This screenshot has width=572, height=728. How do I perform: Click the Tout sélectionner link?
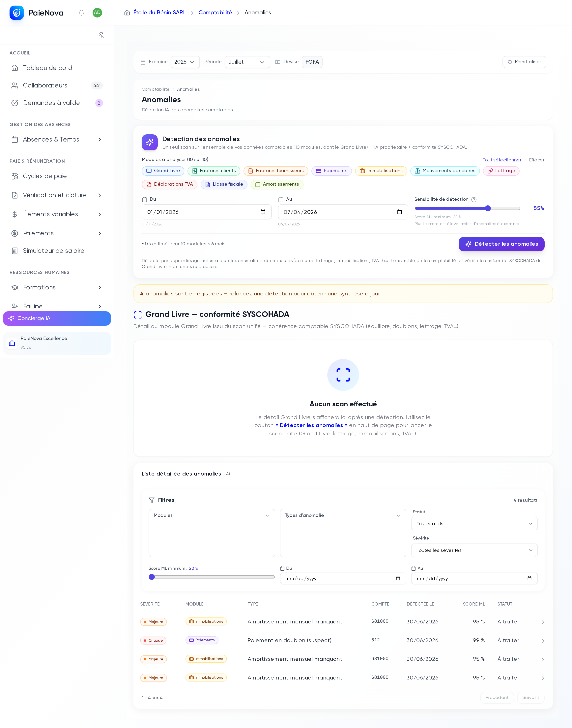(502, 160)
